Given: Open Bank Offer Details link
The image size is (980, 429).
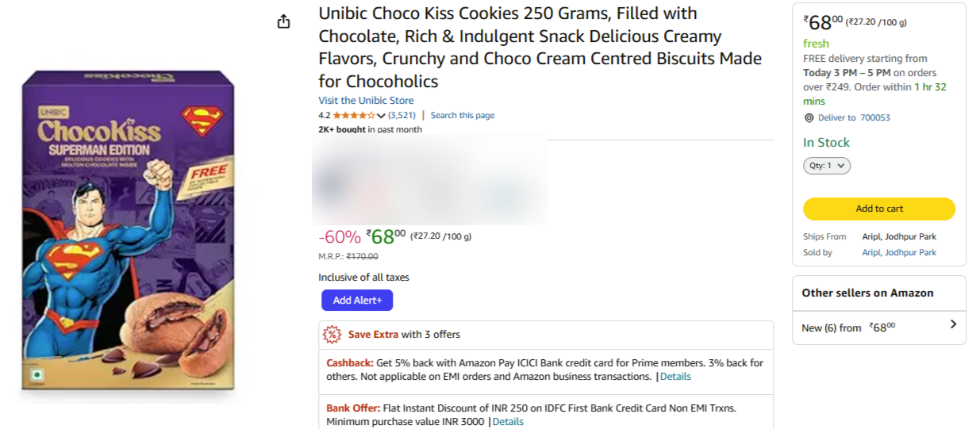Looking at the screenshot, I should pos(508,422).
